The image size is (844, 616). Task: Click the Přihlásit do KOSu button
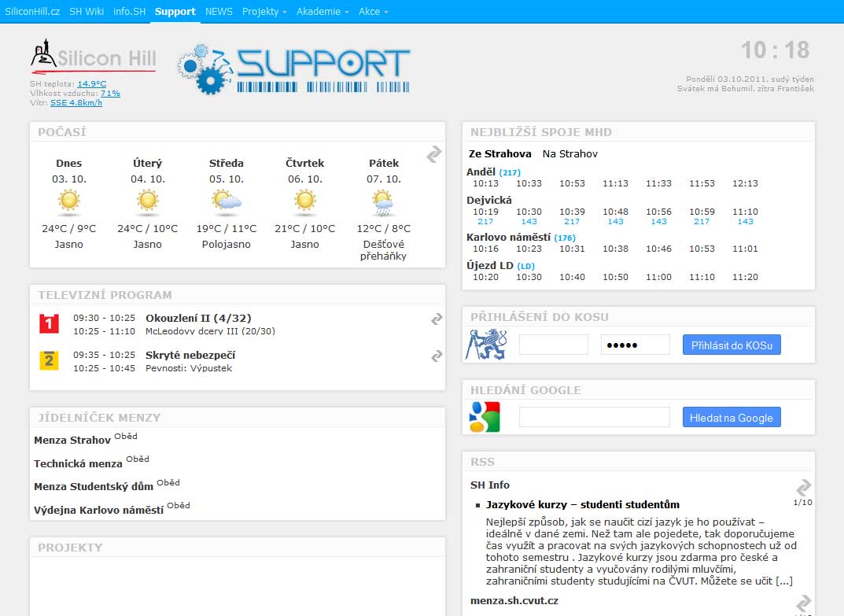click(732, 345)
